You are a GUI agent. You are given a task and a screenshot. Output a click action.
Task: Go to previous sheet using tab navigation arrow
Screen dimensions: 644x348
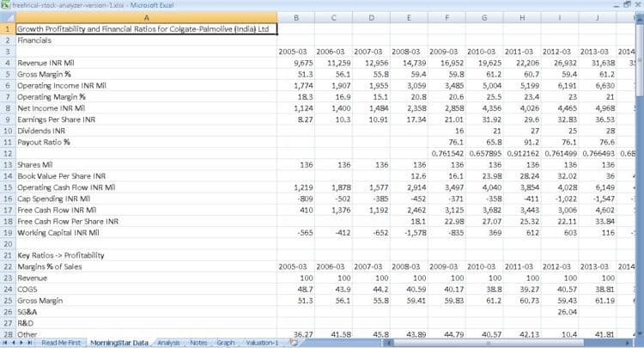[x=13, y=343]
